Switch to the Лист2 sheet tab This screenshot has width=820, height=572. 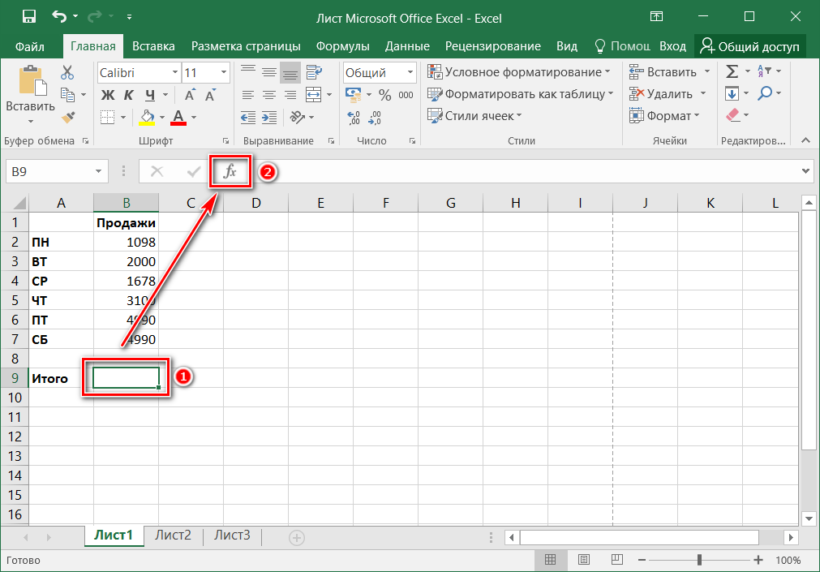pos(173,535)
